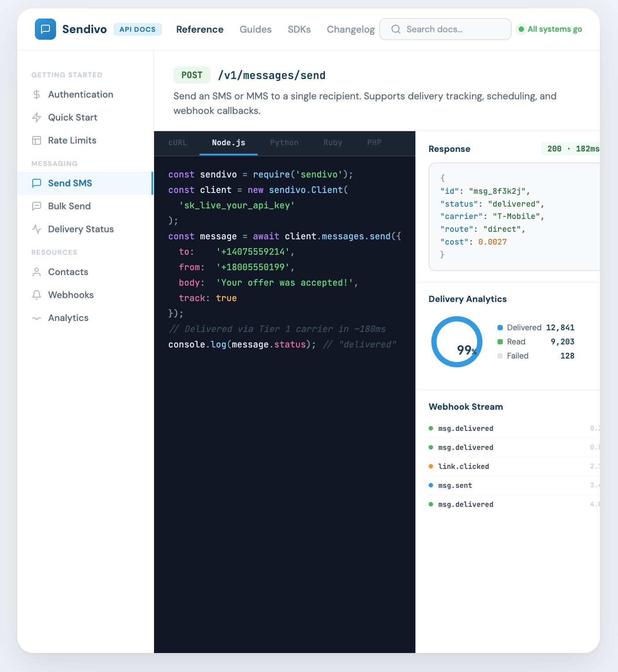Click the 200 · 182ms response badge
This screenshot has height=672, width=618.
[x=571, y=149]
